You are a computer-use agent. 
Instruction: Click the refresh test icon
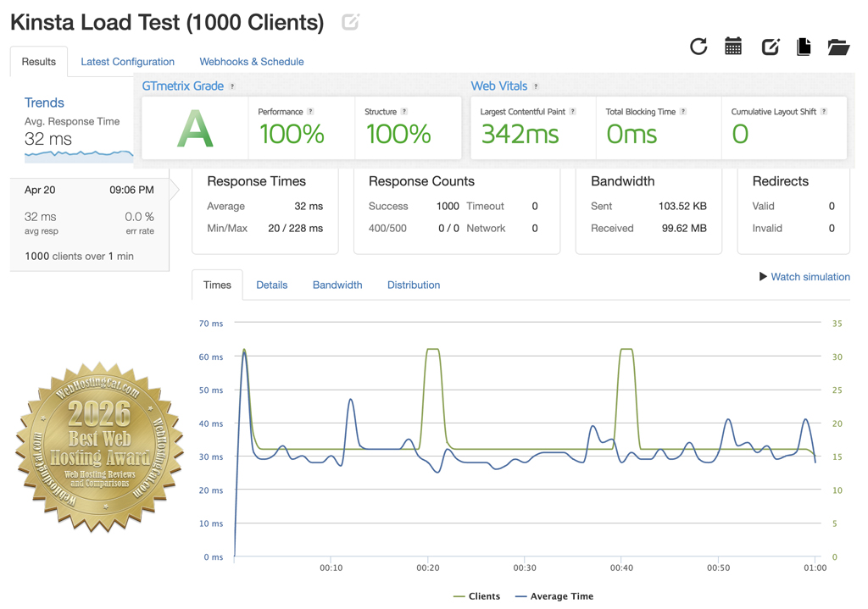point(698,47)
